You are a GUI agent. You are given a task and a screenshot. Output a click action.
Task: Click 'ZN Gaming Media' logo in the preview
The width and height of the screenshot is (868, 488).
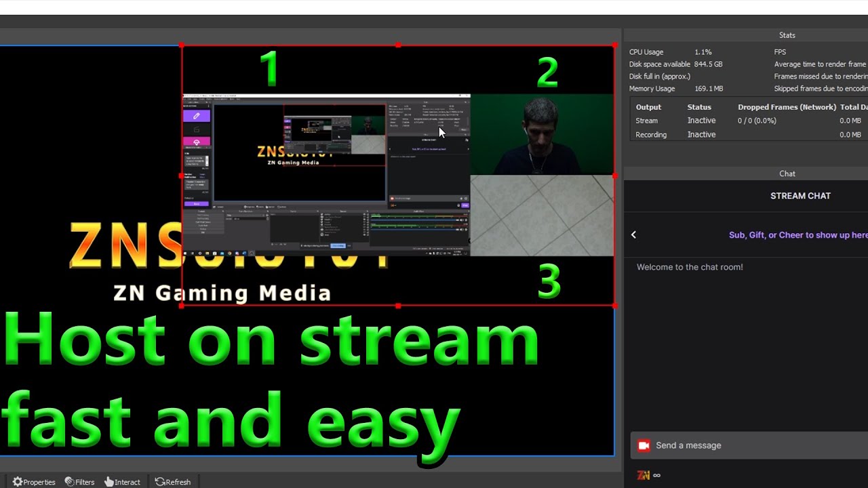[222, 293]
